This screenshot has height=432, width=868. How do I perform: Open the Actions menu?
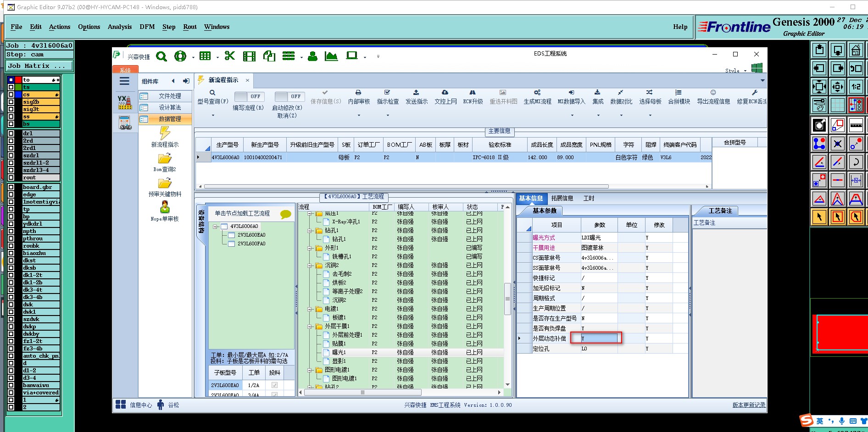[x=60, y=27]
